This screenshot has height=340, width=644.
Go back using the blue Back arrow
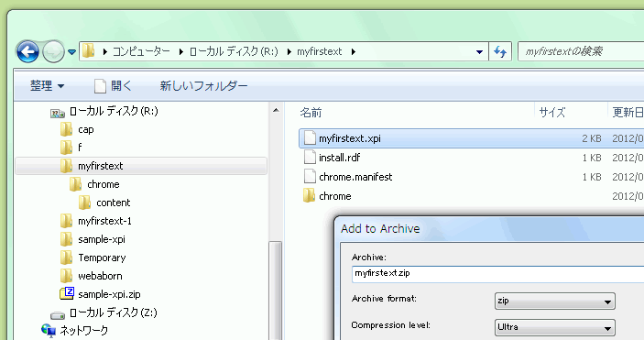pos(27,52)
